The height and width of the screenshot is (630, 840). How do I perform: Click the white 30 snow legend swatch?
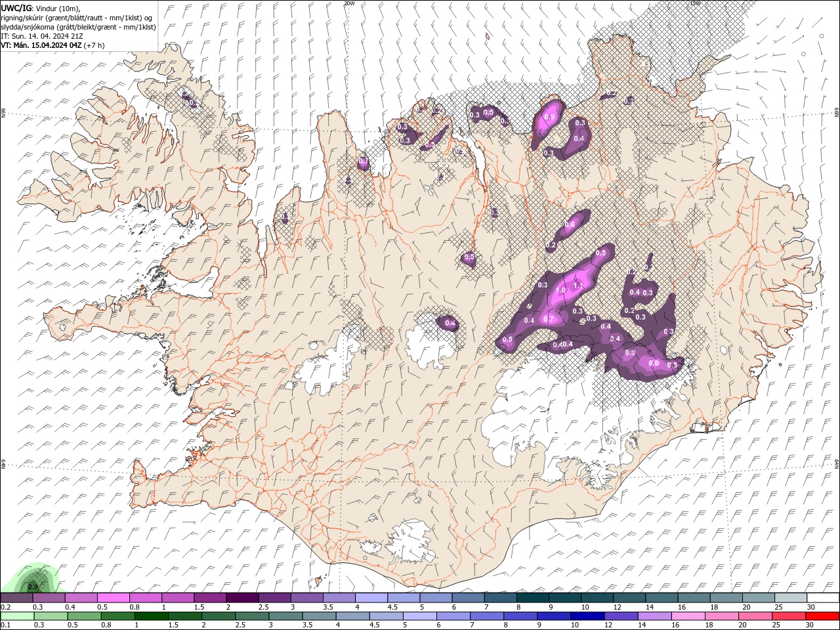[x=824, y=597]
